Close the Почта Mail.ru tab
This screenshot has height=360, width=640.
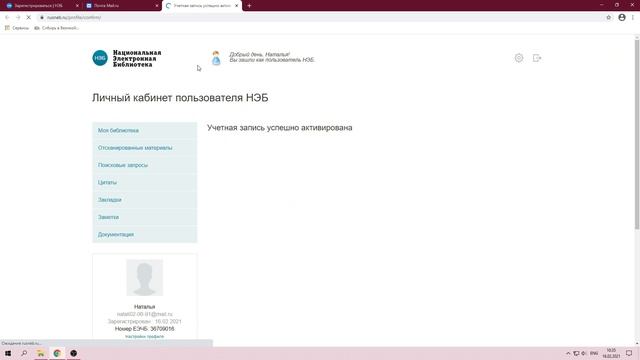(x=157, y=6)
